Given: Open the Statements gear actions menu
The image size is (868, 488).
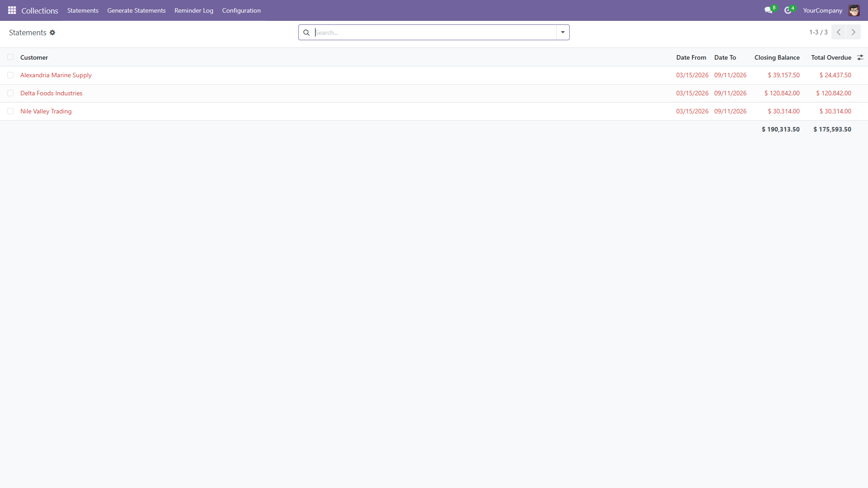Looking at the screenshot, I should pos(52,33).
